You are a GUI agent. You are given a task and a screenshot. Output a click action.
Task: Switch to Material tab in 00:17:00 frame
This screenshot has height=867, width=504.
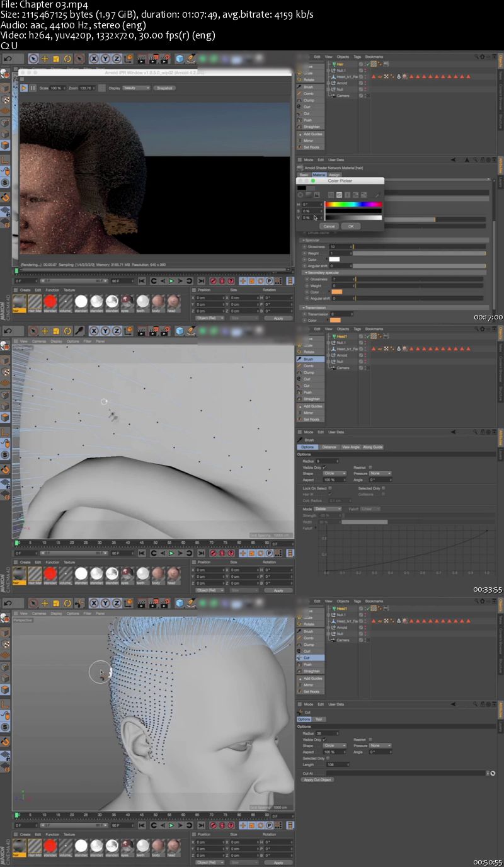(x=319, y=175)
